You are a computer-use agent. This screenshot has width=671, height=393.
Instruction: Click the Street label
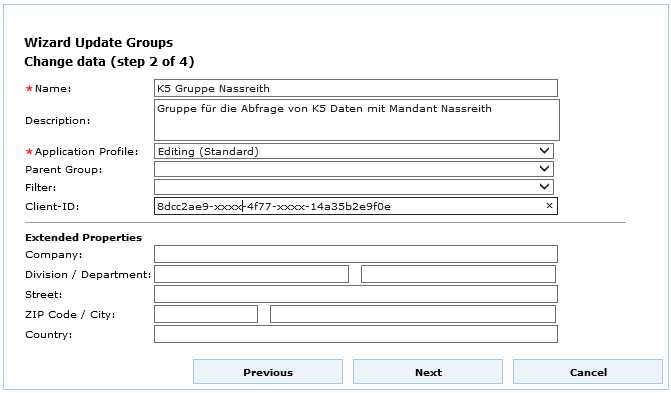(x=44, y=295)
